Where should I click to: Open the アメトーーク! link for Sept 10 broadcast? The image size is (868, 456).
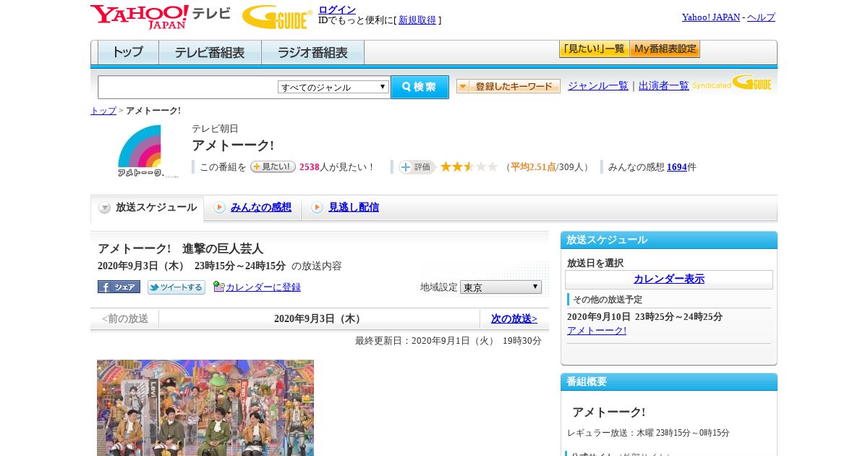pos(597,331)
